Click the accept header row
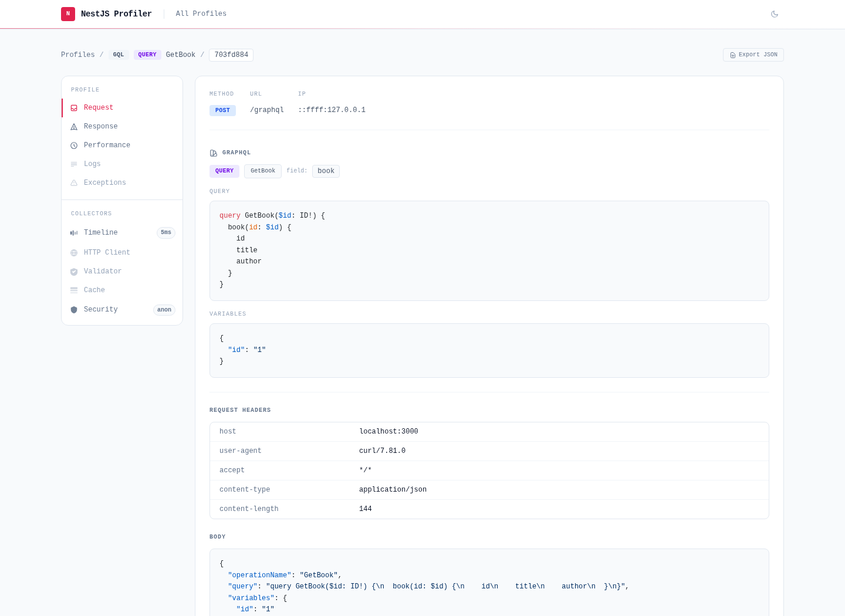This screenshot has height=616, width=845. 489,471
